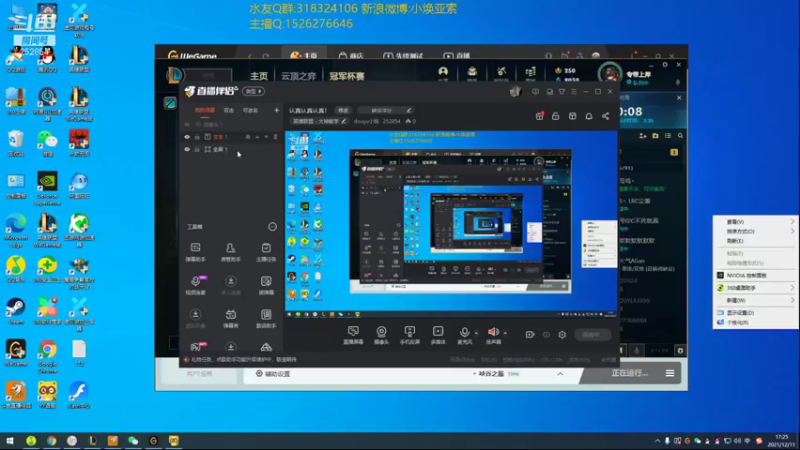Show hidden system tray icons
The height and width of the screenshot is (450, 800).
coord(657,441)
